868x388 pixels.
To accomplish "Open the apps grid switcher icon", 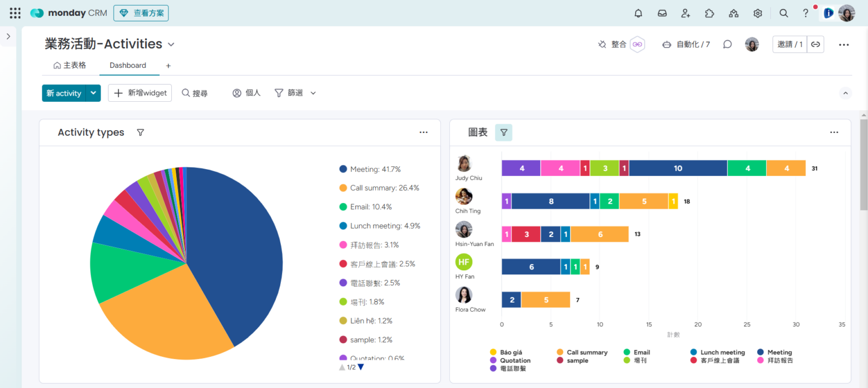I will (15, 13).
